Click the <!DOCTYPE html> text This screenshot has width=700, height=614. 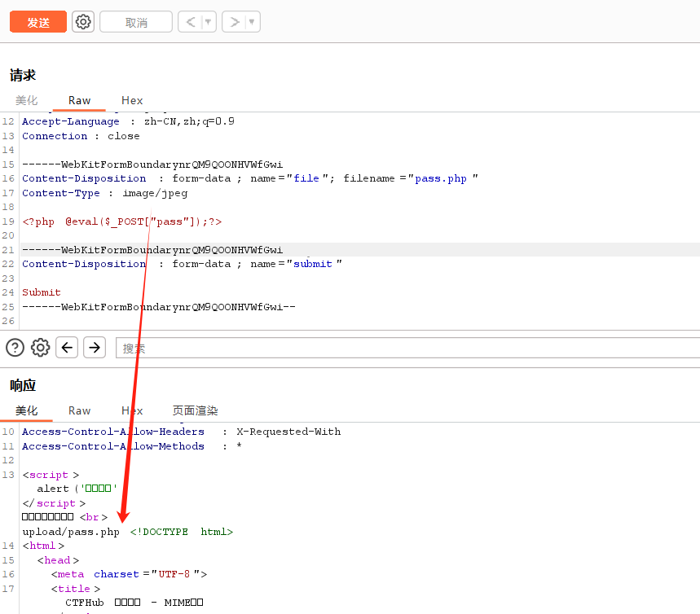182,532
